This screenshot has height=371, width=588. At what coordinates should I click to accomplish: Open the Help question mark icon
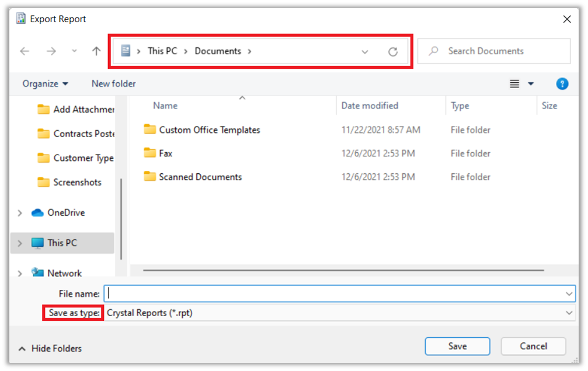click(562, 84)
